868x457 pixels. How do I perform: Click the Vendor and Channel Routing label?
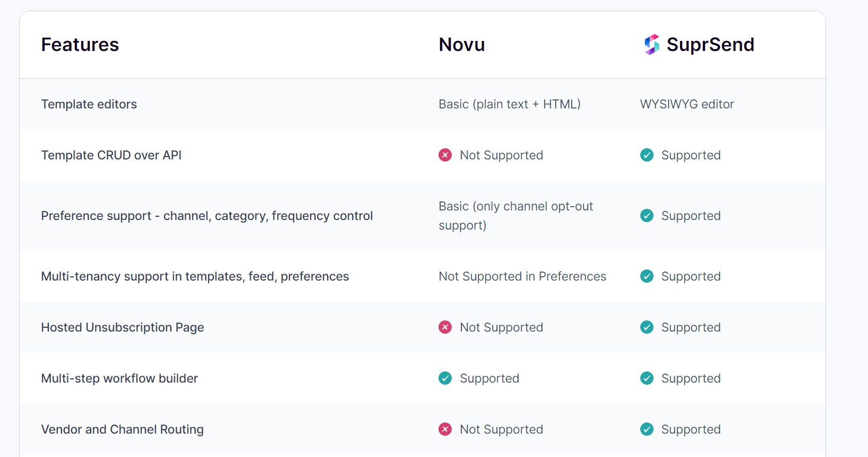coord(123,429)
